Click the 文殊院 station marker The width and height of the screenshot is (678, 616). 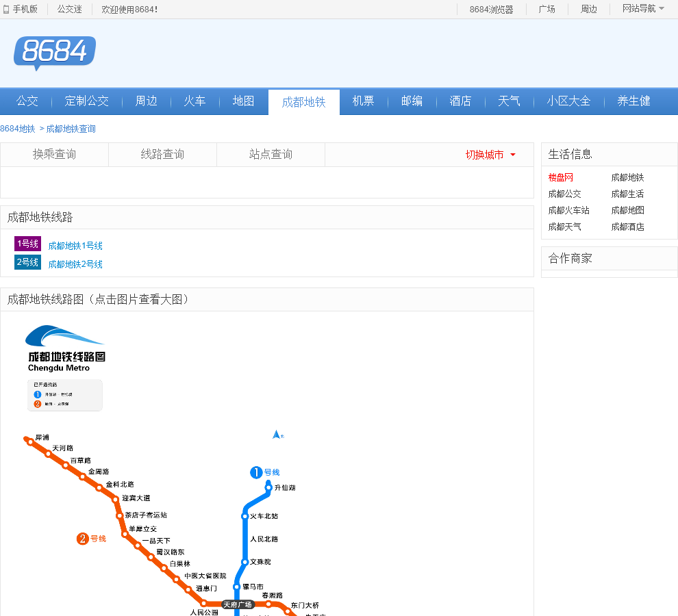pyautogui.click(x=244, y=562)
